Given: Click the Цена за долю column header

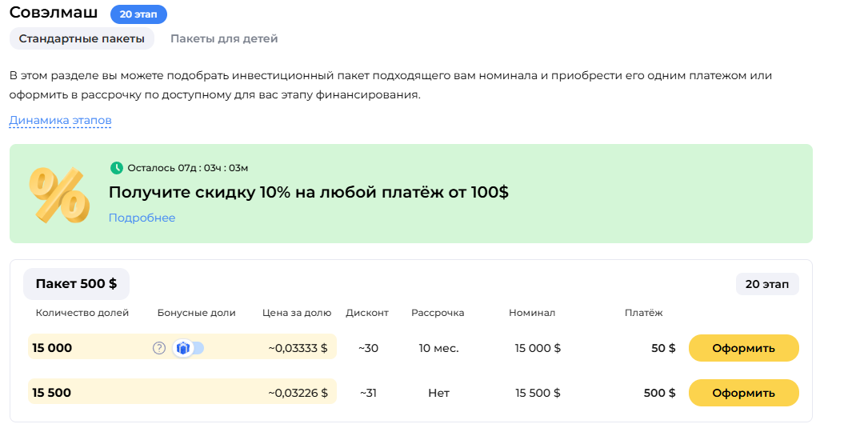Looking at the screenshot, I should click(x=297, y=313).
